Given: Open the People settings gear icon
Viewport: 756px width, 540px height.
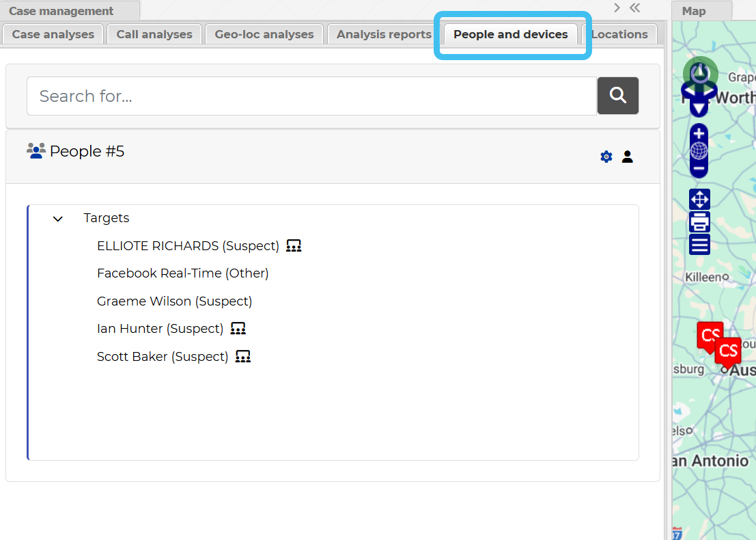Looking at the screenshot, I should [x=606, y=157].
